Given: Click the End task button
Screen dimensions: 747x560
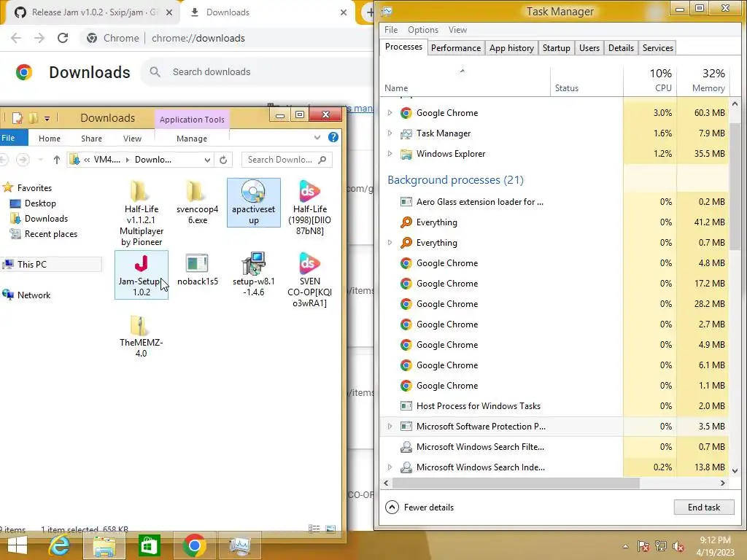Looking at the screenshot, I should coord(704,507).
